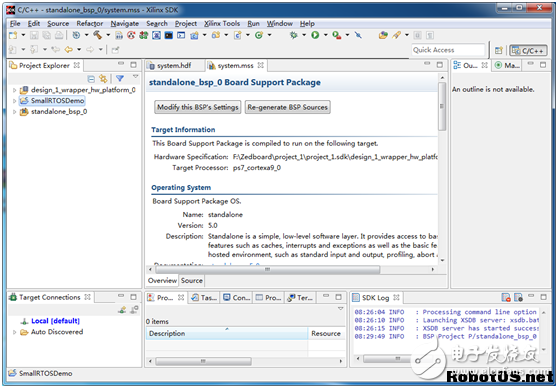
Task: Expand the standalone_bsp_0 project node
Action: pos(15,112)
